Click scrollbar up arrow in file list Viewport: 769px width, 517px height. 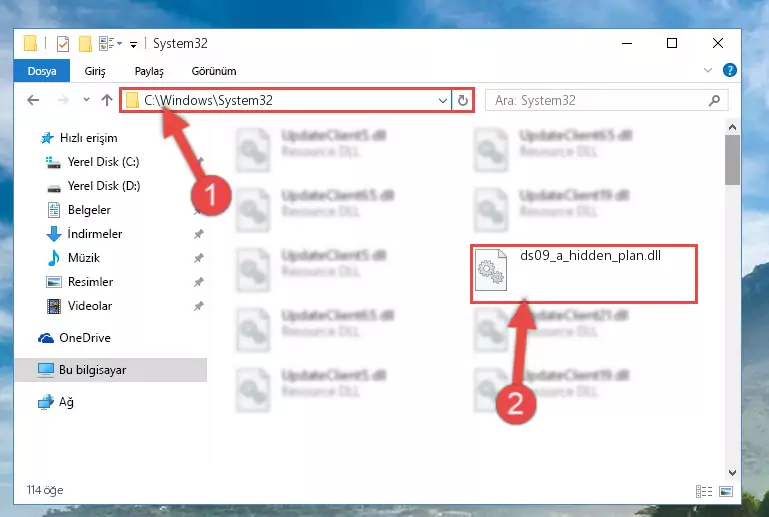pyautogui.click(x=732, y=128)
